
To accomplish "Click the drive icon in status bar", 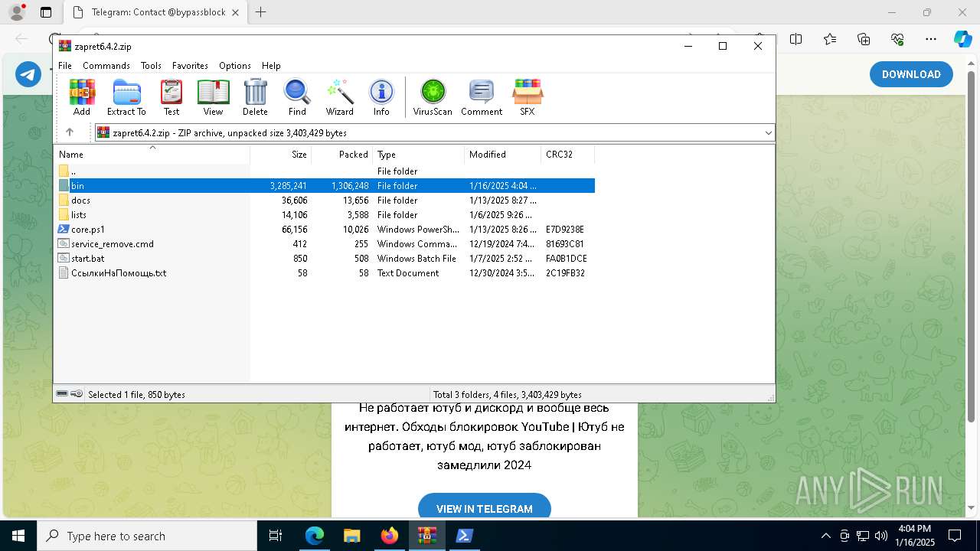I will tap(62, 394).
